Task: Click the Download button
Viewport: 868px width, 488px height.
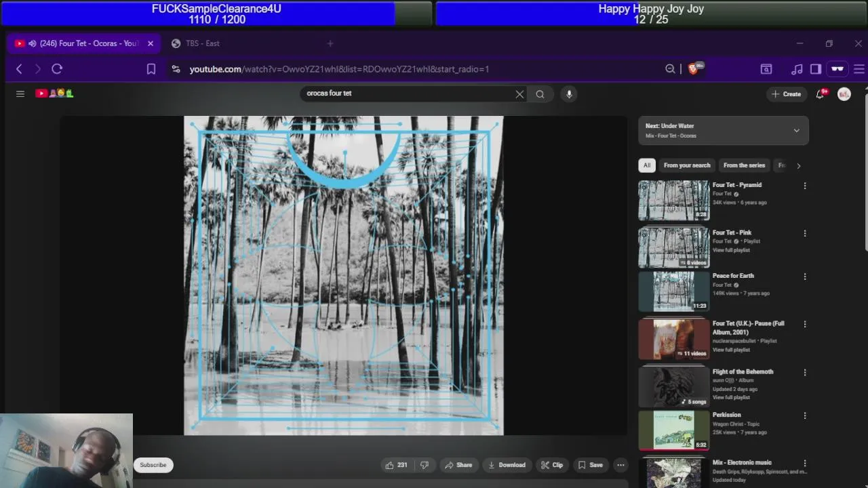Action: (x=507, y=465)
